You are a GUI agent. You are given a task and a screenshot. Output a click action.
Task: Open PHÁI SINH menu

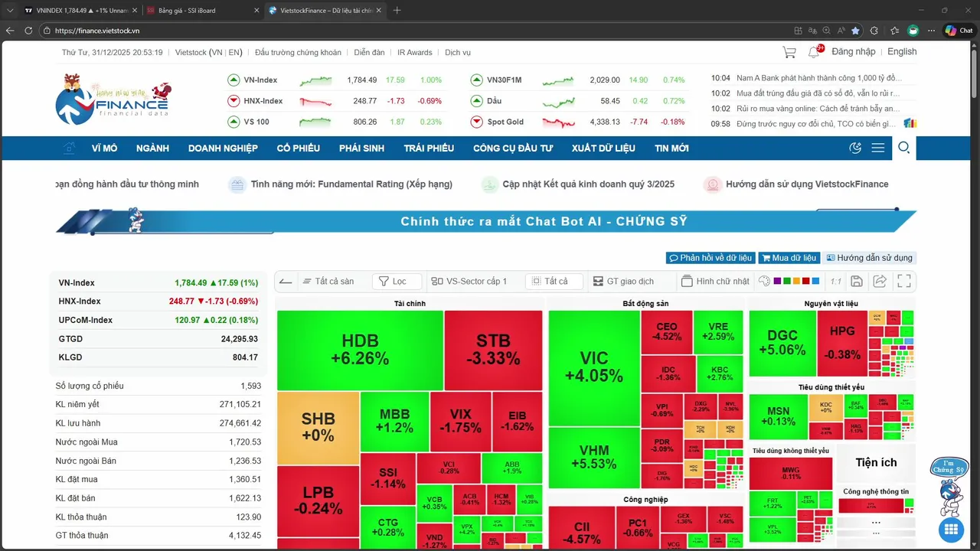click(361, 148)
